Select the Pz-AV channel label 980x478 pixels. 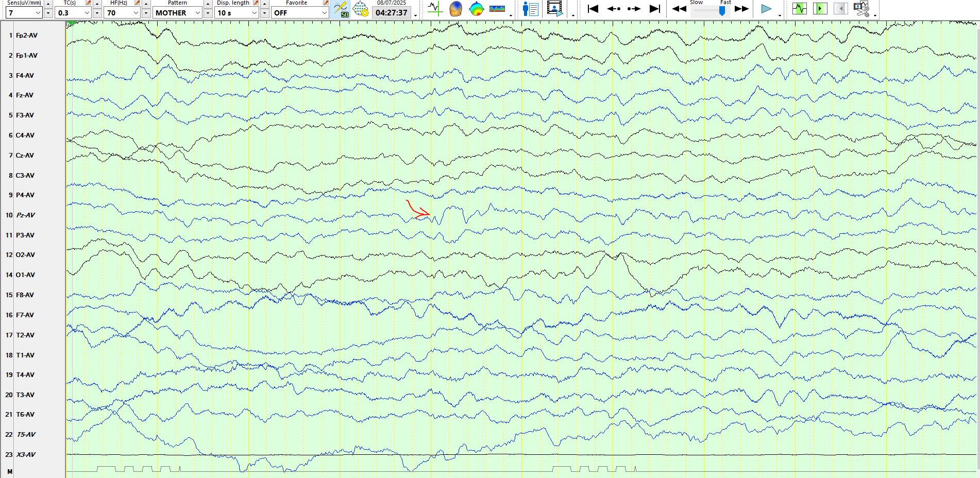click(x=25, y=215)
